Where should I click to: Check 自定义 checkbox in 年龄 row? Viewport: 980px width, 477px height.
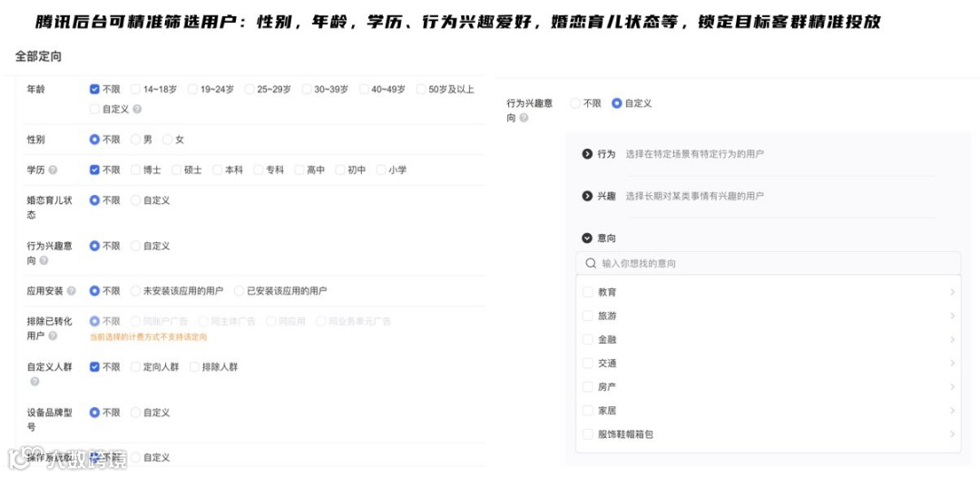94,109
